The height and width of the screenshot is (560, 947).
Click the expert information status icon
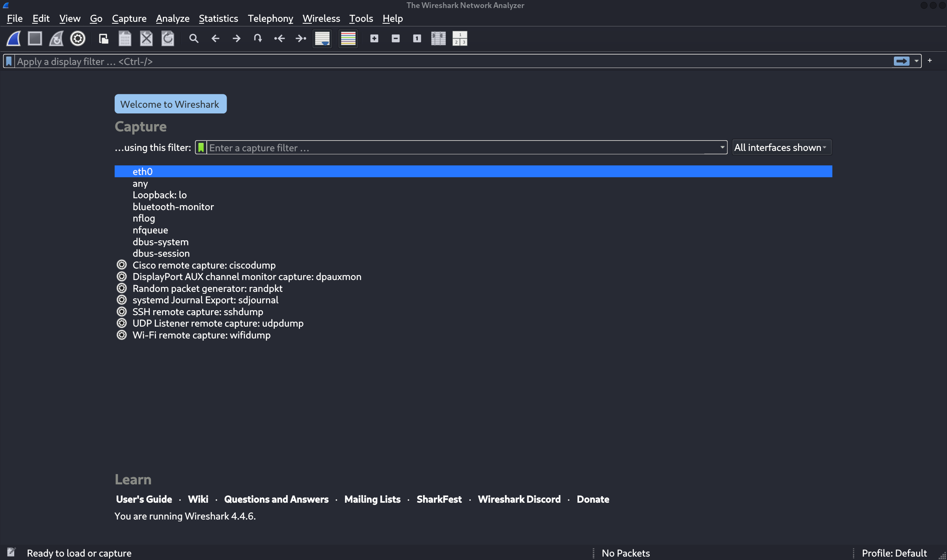[11, 552]
